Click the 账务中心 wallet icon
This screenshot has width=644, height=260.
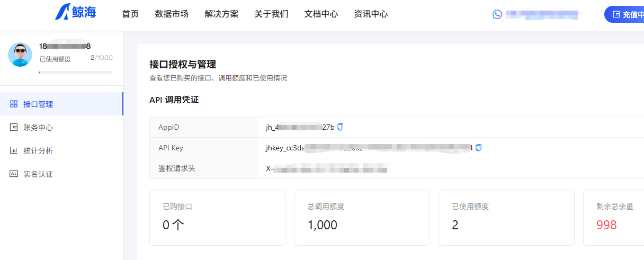pos(14,127)
